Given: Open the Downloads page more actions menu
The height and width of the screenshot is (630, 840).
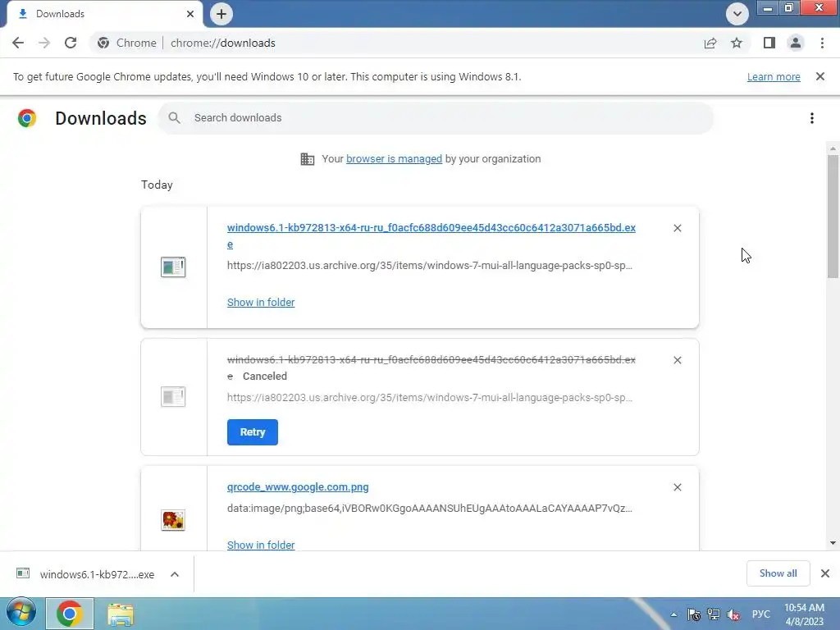Looking at the screenshot, I should pos(812,118).
